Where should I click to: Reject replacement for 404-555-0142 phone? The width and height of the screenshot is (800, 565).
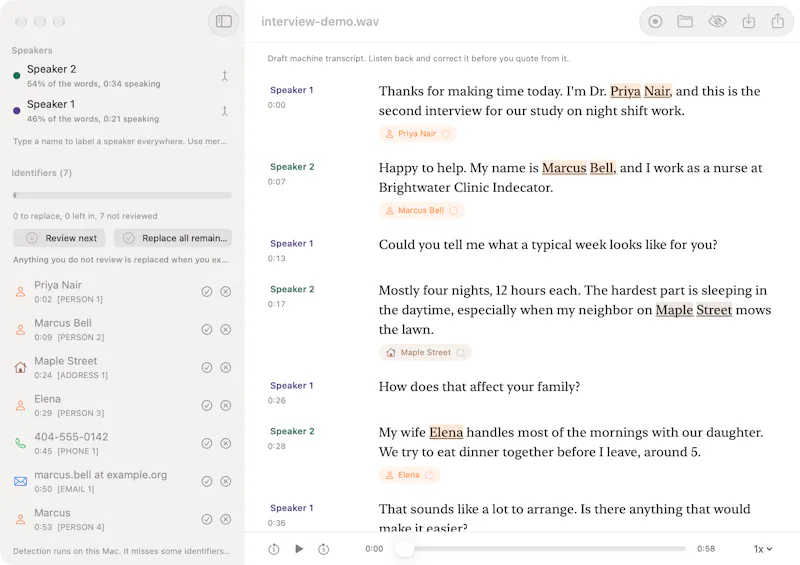pos(226,444)
